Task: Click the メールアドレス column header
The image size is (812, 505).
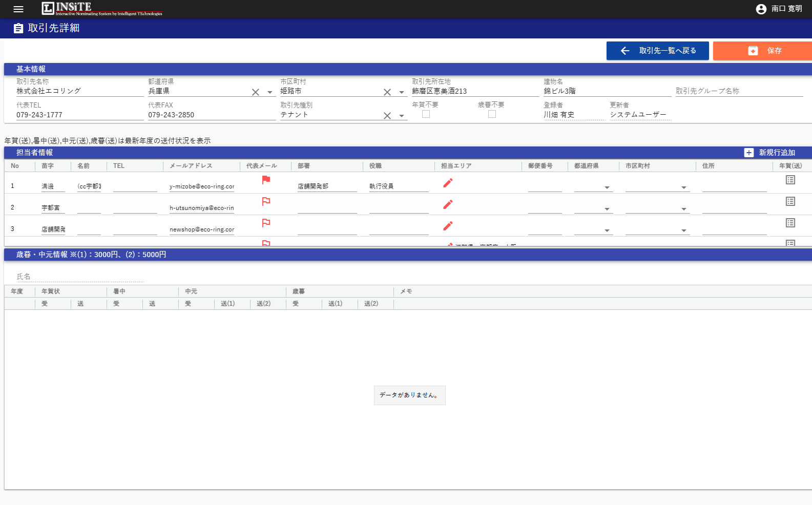Action: (x=191, y=166)
